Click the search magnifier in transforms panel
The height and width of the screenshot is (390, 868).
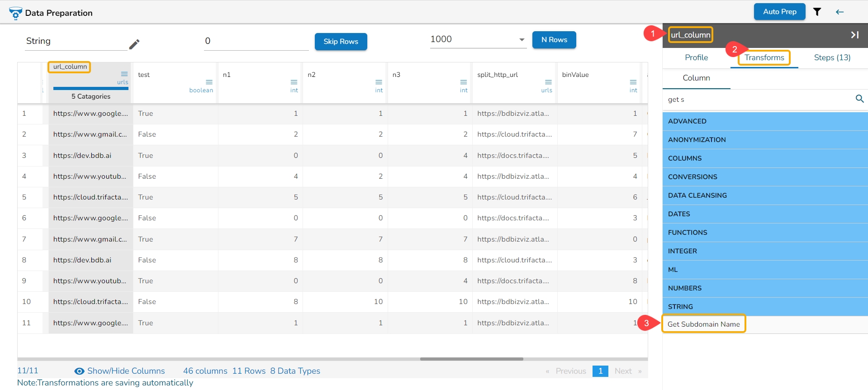859,99
